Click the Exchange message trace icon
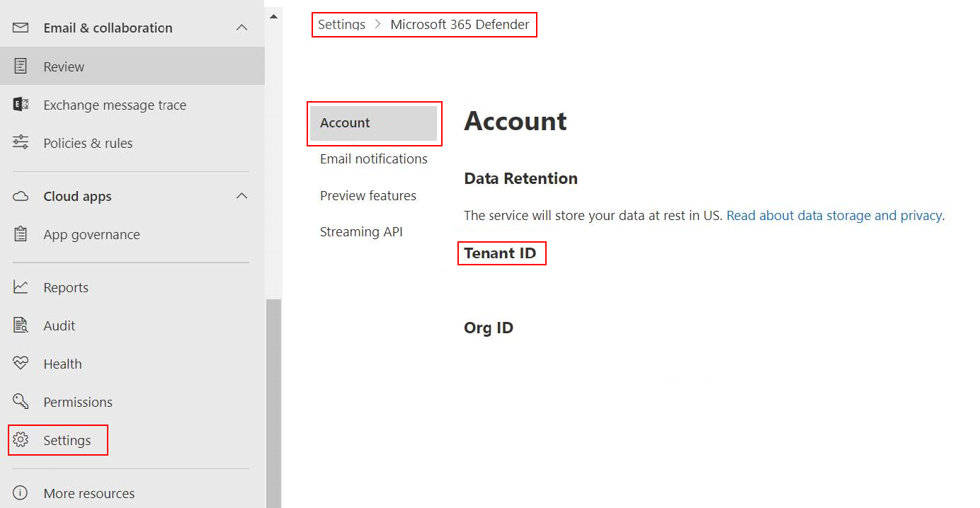 coord(21,105)
